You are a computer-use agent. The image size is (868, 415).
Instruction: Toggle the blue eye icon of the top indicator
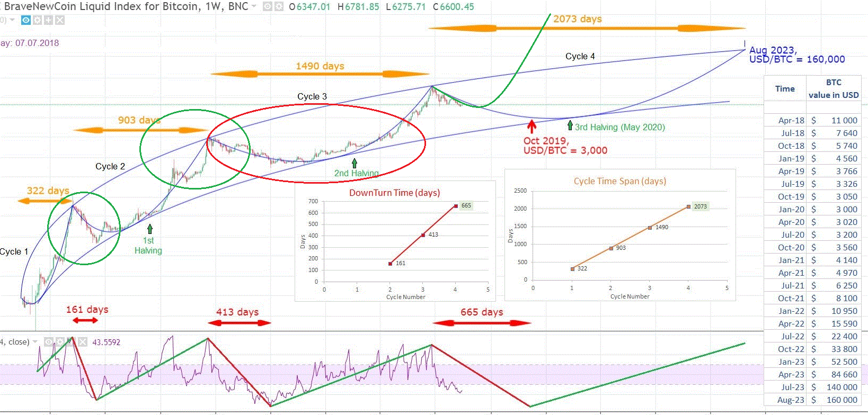point(25,20)
